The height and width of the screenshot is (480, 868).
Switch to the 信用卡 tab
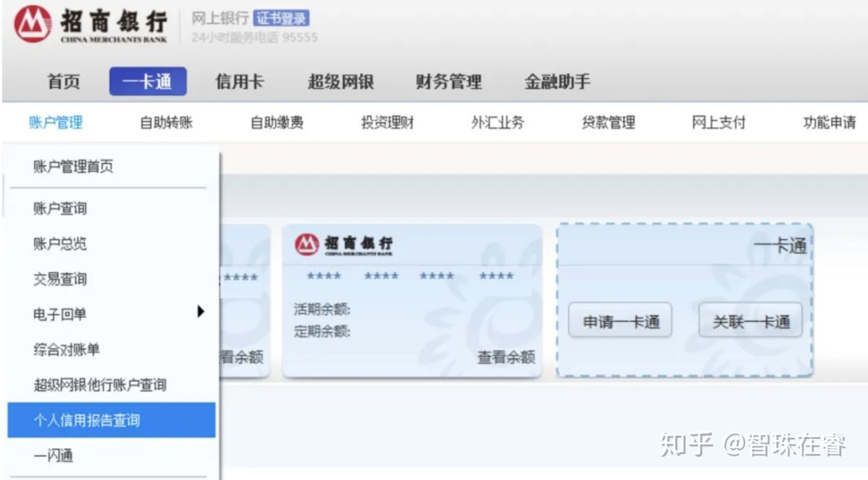pos(241,82)
